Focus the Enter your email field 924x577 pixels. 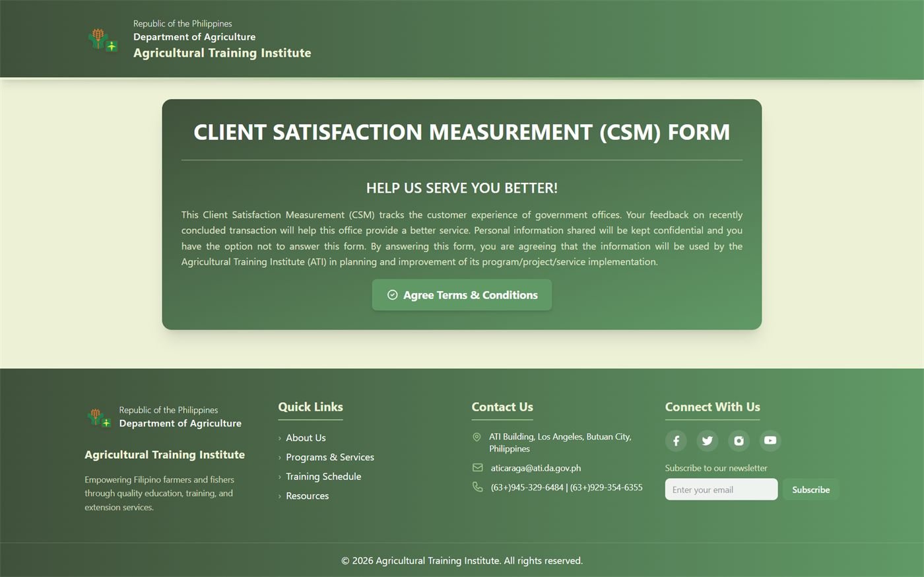click(721, 489)
